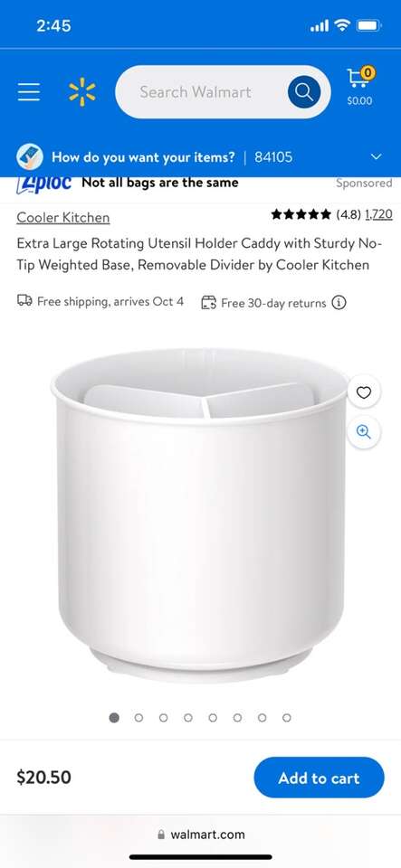
Task: Tap the walmart.com address bar
Action: point(201,835)
